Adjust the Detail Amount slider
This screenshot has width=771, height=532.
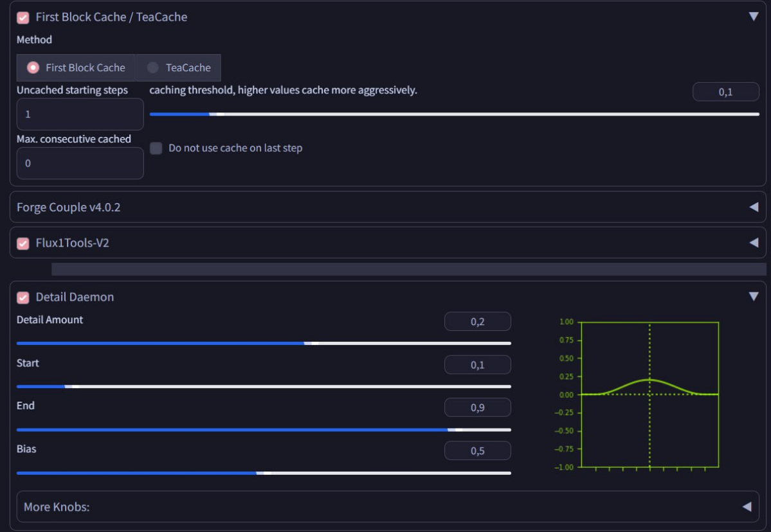[x=307, y=343]
